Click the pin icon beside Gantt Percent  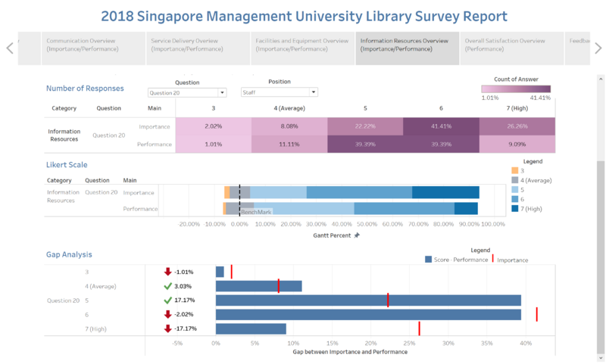tap(357, 235)
